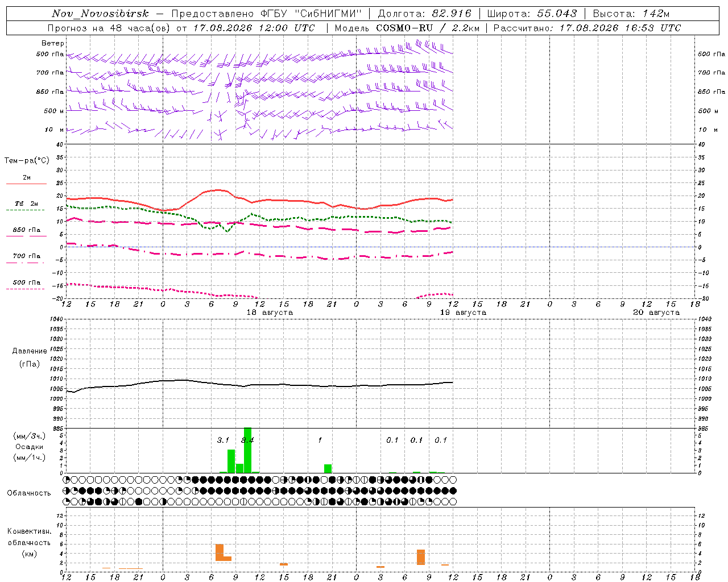This screenshot has height=582, width=728.
Task: Select the tallest orange convective cloud bar
Action: click(x=220, y=552)
